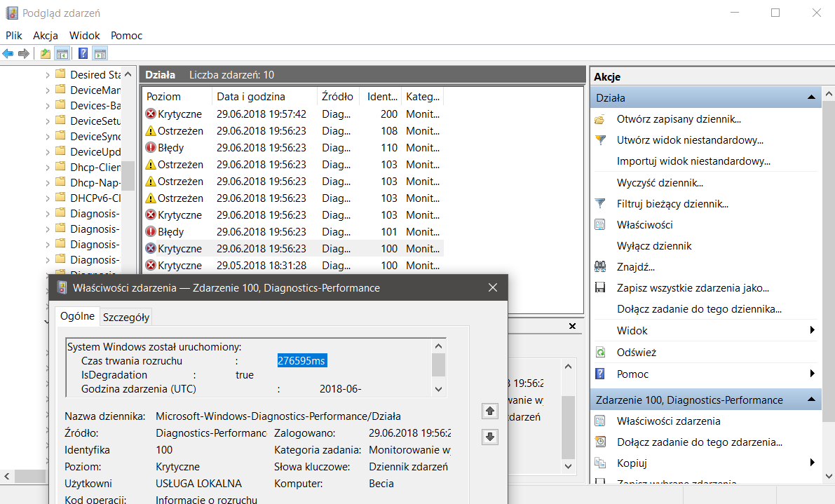Expand the DeviceMan tree node arrow

(48, 90)
